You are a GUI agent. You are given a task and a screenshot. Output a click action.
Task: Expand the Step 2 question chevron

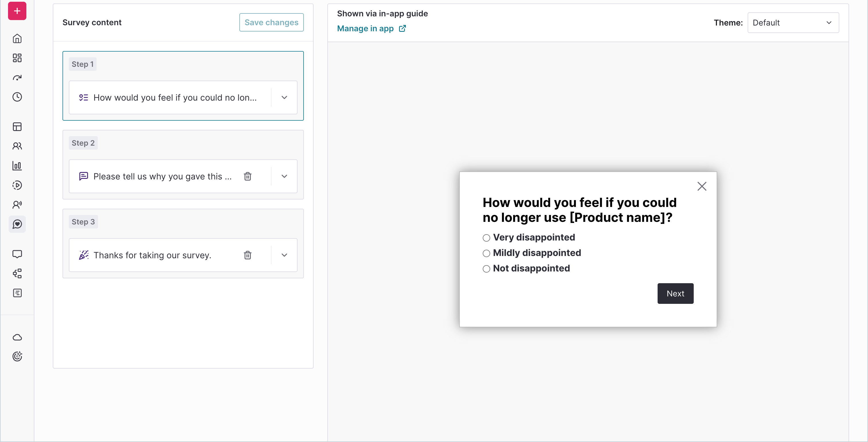[284, 176]
